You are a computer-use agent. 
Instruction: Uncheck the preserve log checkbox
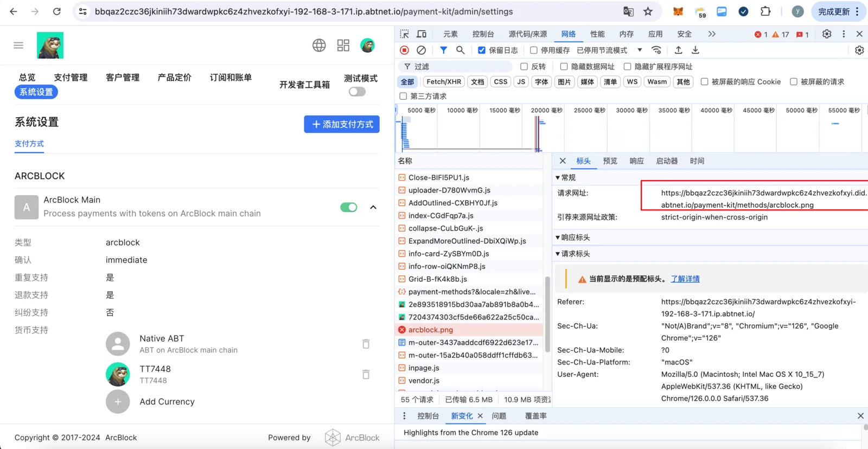click(x=482, y=50)
